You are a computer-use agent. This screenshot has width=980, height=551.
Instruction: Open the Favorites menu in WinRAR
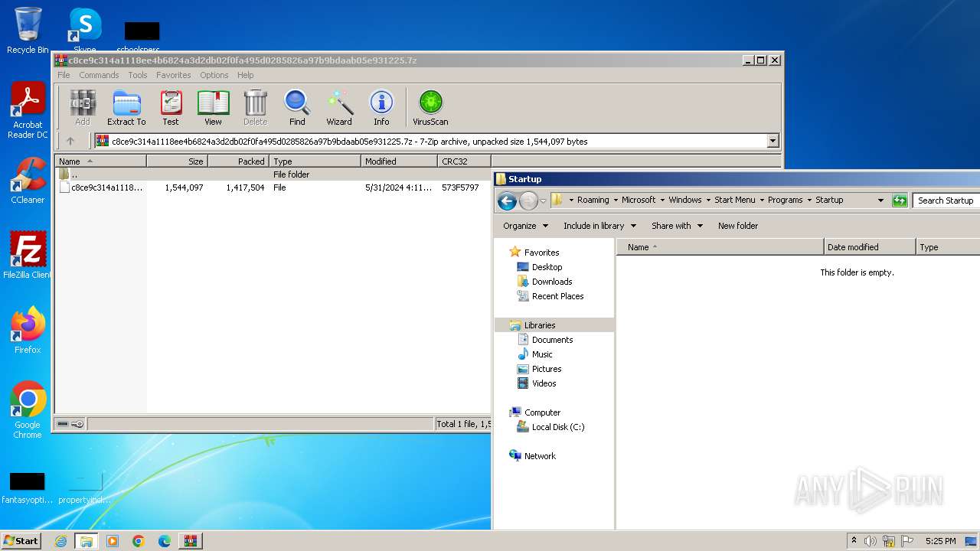pos(174,75)
